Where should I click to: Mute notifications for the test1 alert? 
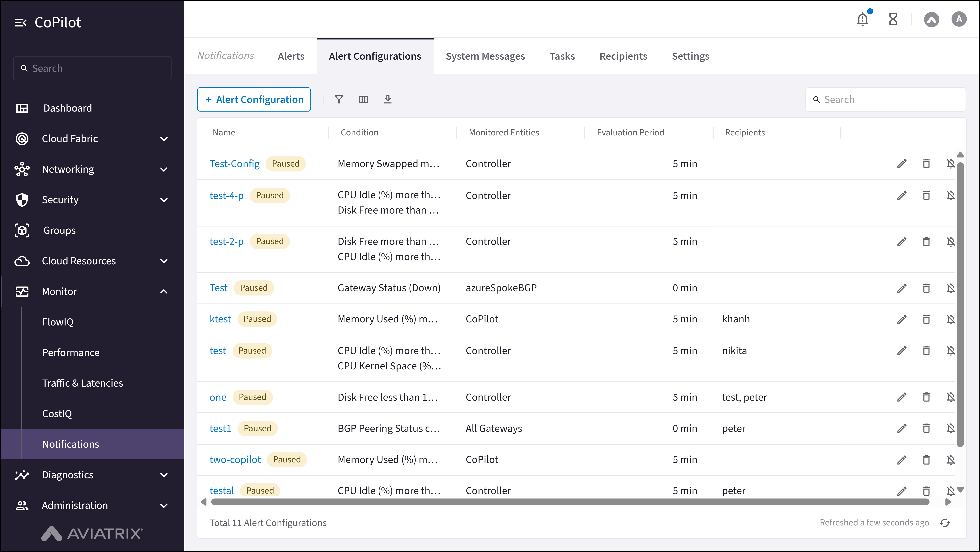[x=951, y=428]
